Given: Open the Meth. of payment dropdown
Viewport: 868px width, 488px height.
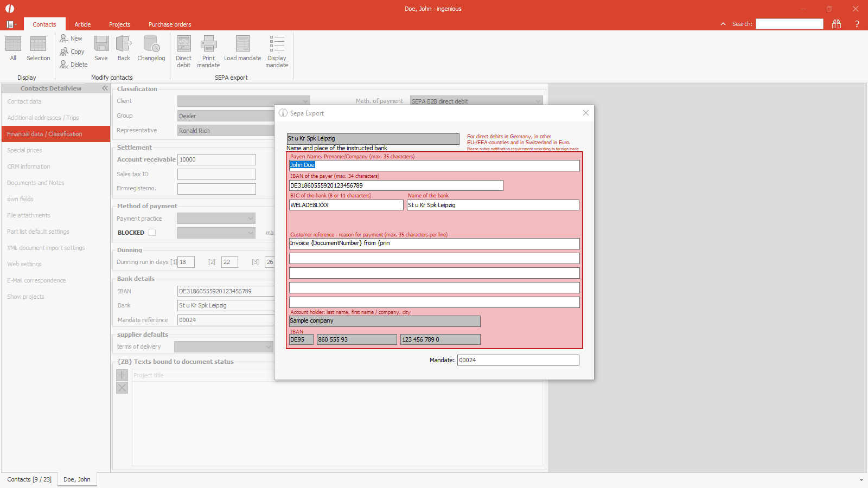Looking at the screenshot, I should [538, 101].
